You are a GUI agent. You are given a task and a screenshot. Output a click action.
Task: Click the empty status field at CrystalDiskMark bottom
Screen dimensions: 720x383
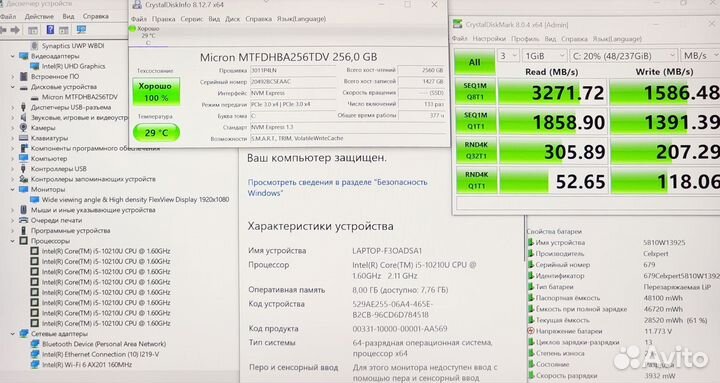[588, 203]
